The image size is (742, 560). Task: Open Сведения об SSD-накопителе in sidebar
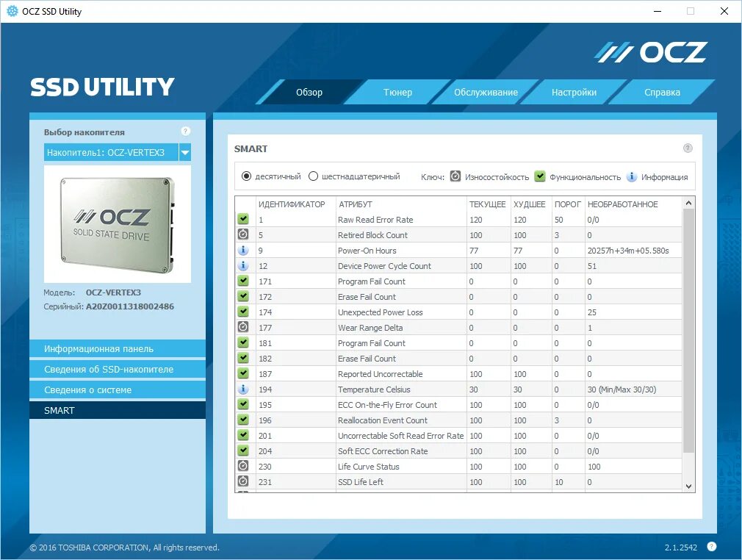tap(118, 369)
